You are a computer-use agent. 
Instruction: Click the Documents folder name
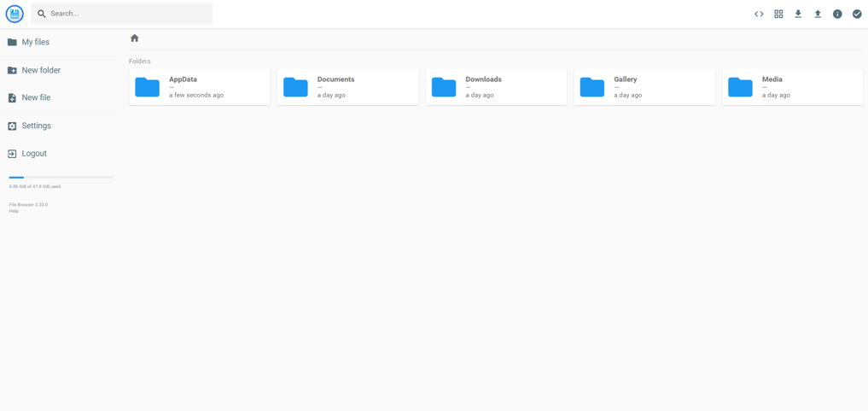point(336,79)
